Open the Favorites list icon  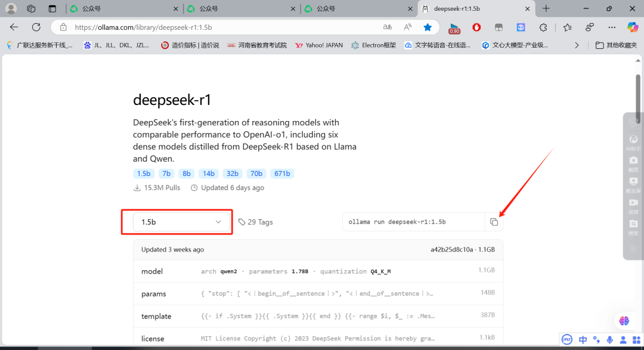point(568,27)
